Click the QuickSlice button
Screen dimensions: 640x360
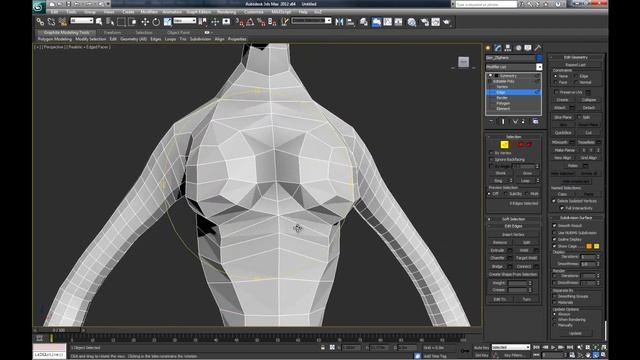point(563,133)
